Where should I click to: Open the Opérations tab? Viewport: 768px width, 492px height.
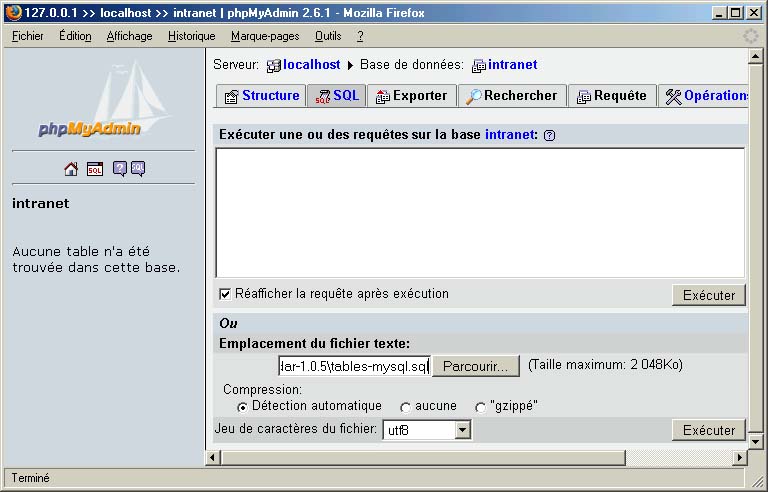(x=703, y=96)
